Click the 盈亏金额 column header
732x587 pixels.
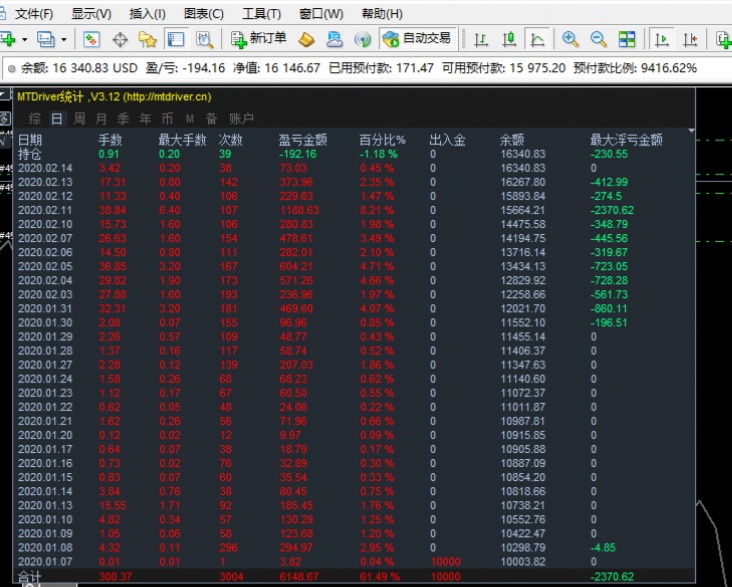[303, 140]
